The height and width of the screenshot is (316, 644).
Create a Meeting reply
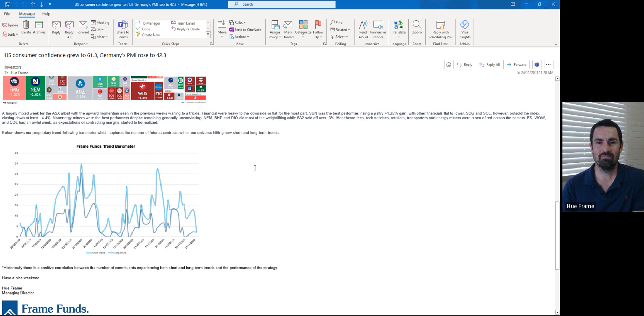click(100, 23)
